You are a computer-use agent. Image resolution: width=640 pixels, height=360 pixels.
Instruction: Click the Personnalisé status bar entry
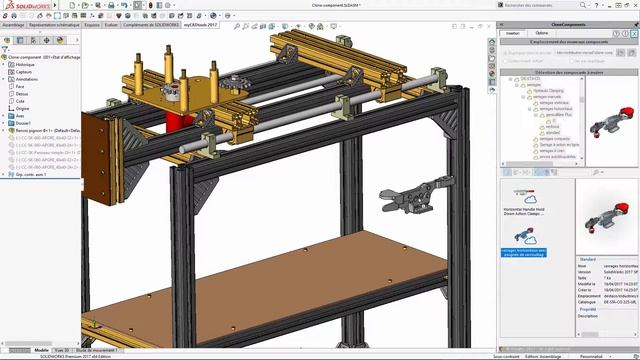(x=591, y=356)
